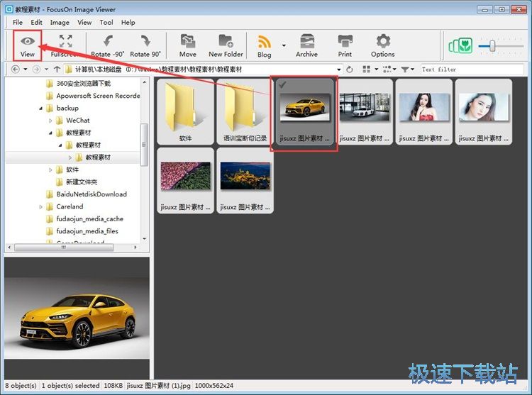Expand the Careland folder node
This screenshot has width=532, height=395.
(x=40, y=207)
